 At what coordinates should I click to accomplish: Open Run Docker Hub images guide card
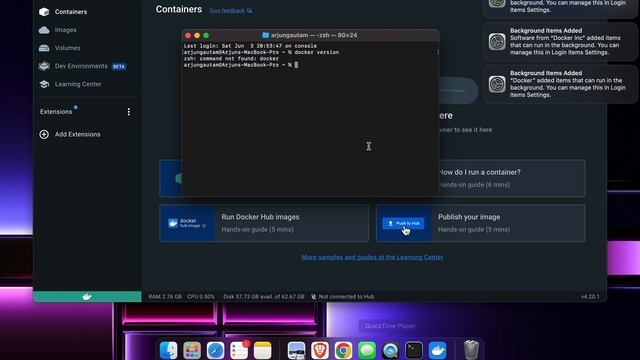pyautogui.click(x=264, y=223)
